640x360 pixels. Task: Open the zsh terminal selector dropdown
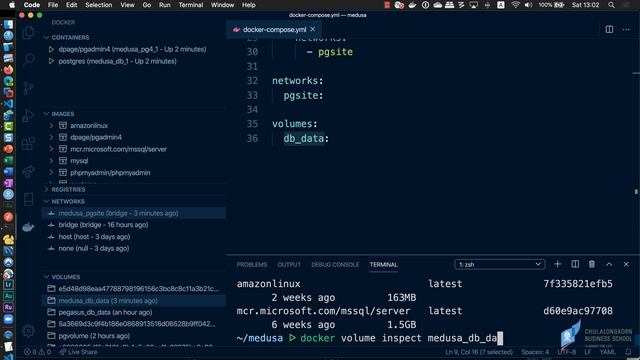[x=500, y=264]
